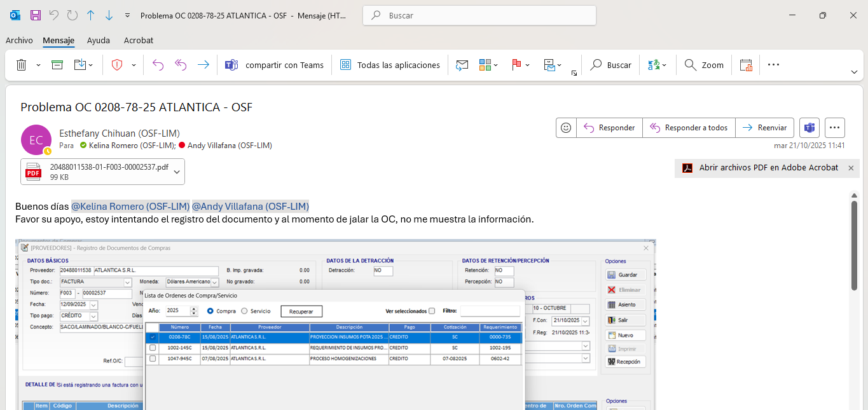Image resolution: width=868 pixels, height=410 pixels.
Task: Click the message vertical scrollbar
Action: (854, 245)
